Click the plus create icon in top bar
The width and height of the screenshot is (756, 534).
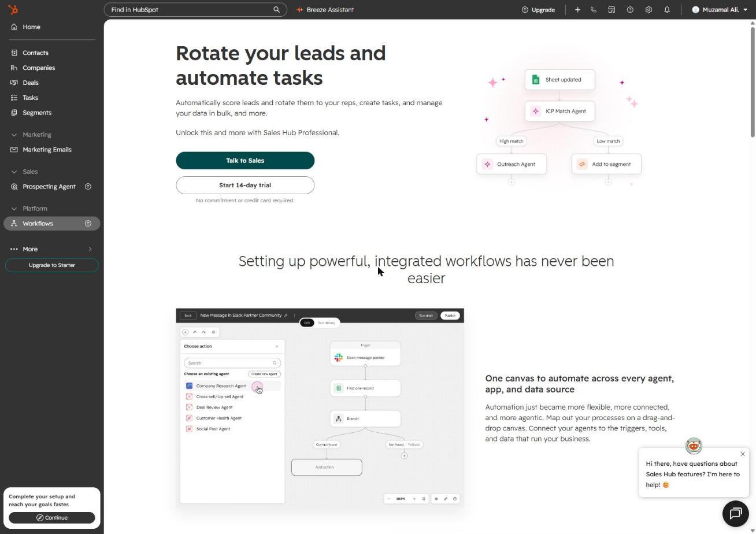coord(577,10)
